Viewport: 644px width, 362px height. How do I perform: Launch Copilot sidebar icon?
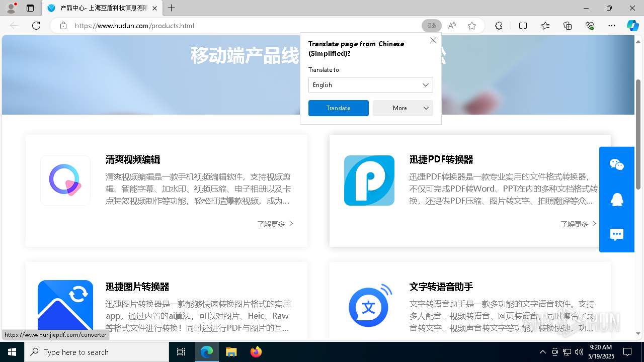tap(632, 26)
